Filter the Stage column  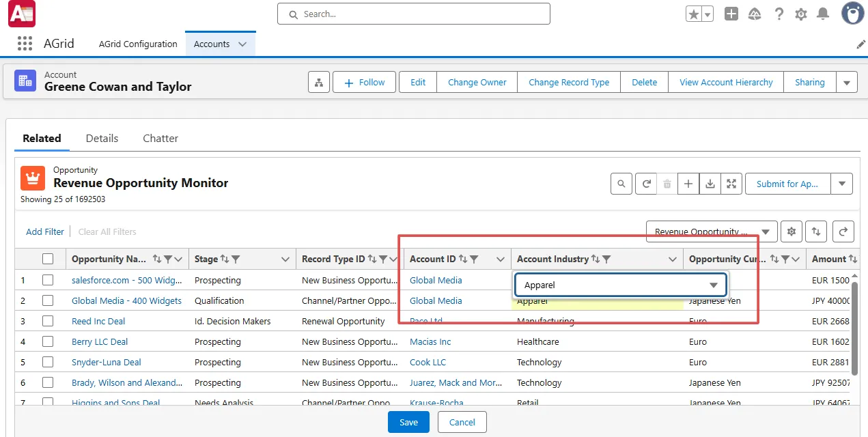pyautogui.click(x=236, y=259)
